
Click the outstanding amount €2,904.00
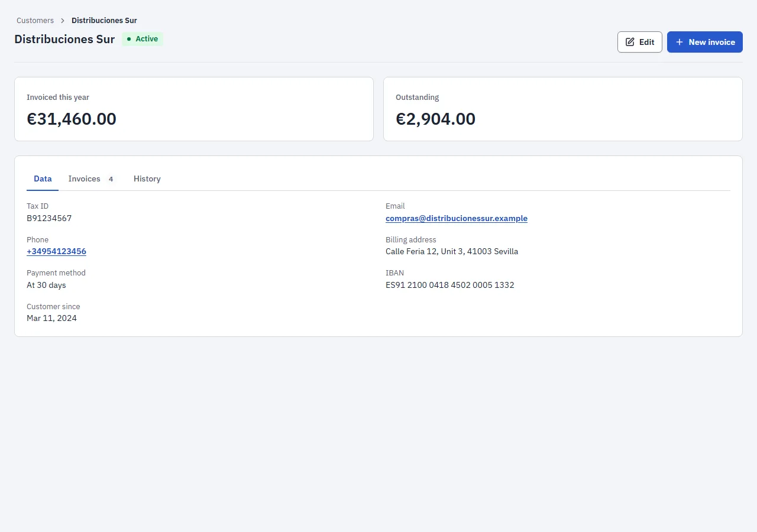[435, 119]
